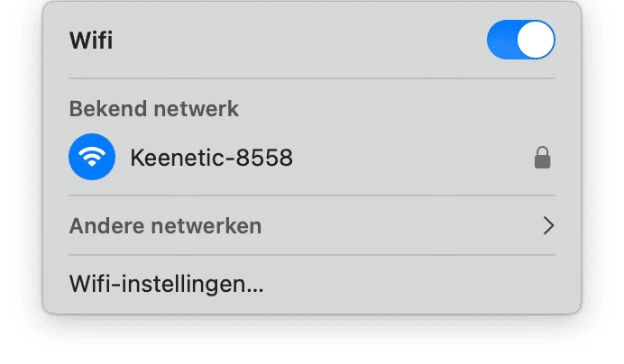624x364 pixels.
Task: Click the blue part of the Wifi switch
Action: click(502, 40)
